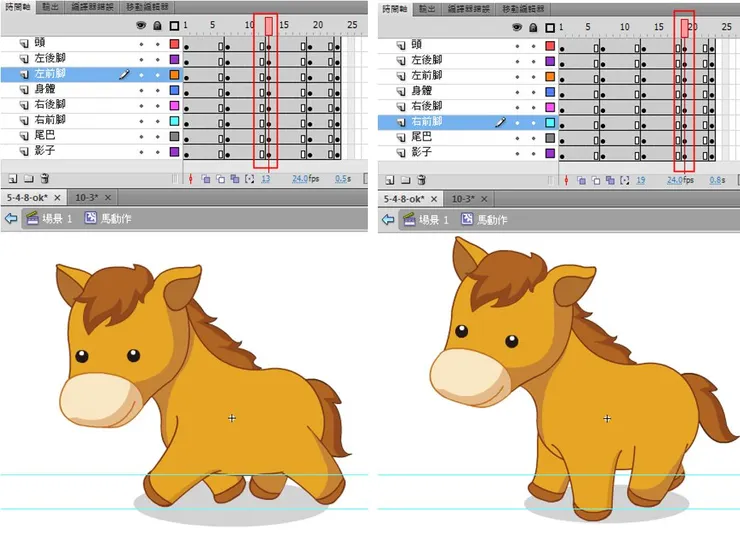Click Edit Multiple Frames icon in right timeline
The height and width of the screenshot is (534, 740).
(610, 180)
